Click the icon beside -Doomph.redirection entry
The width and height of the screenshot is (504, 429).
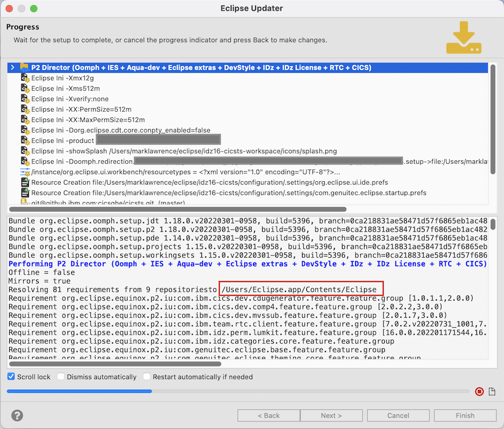click(x=25, y=161)
